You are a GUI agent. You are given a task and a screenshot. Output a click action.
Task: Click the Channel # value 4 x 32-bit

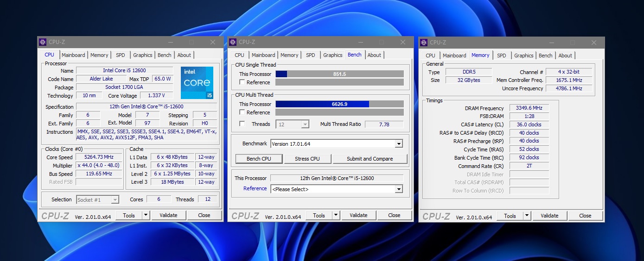pyautogui.click(x=569, y=72)
